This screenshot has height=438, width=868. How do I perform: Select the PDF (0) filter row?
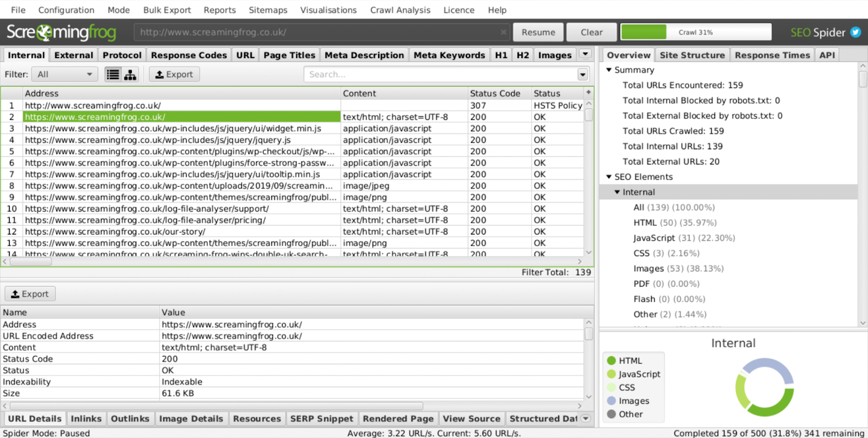click(x=666, y=283)
